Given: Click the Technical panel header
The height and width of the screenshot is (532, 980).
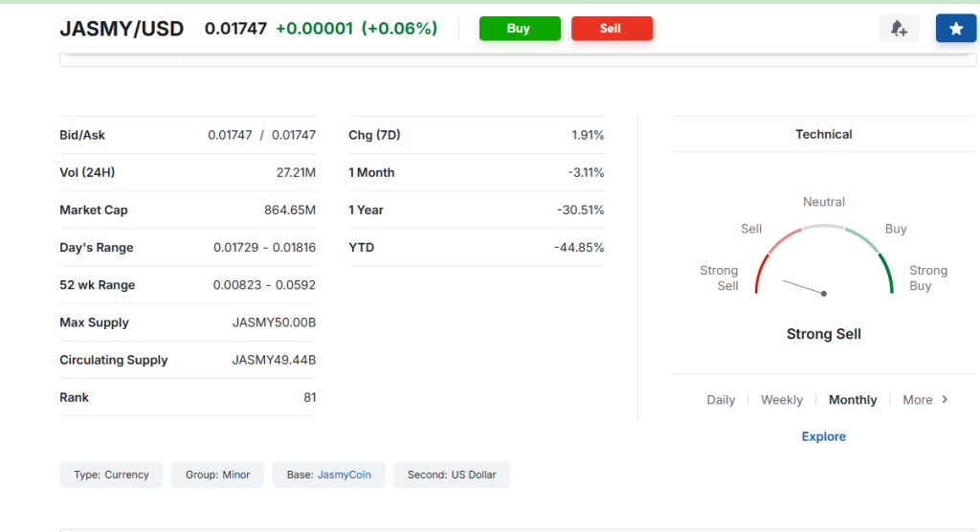Looking at the screenshot, I should (824, 134).
